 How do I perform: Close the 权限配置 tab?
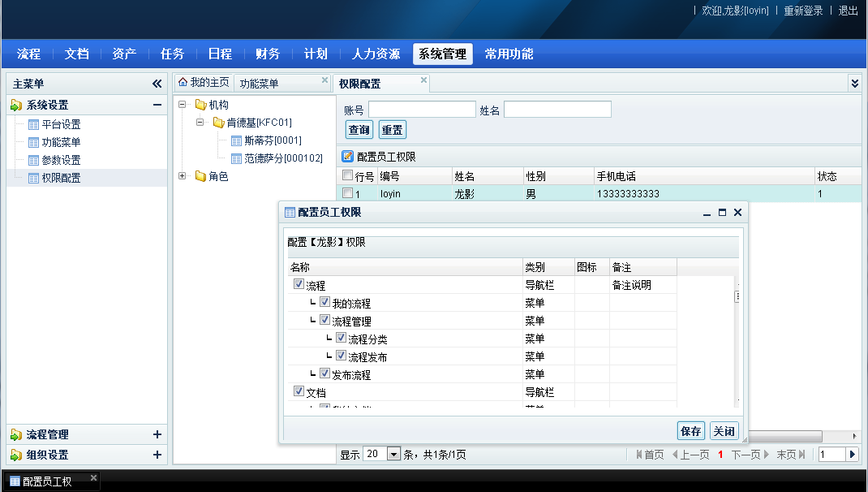[423, 80]
